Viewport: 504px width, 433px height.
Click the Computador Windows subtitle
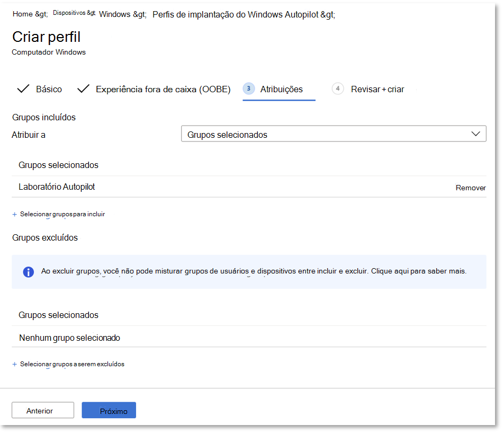tap(49, 52)
